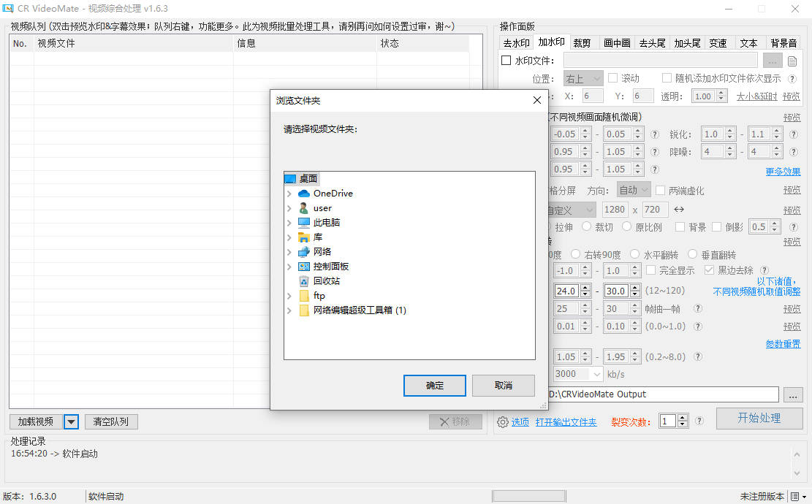This screenshot has width=812, height=504.
Task: Switch to the 去水印 tab
Action: tap(516, 43)
